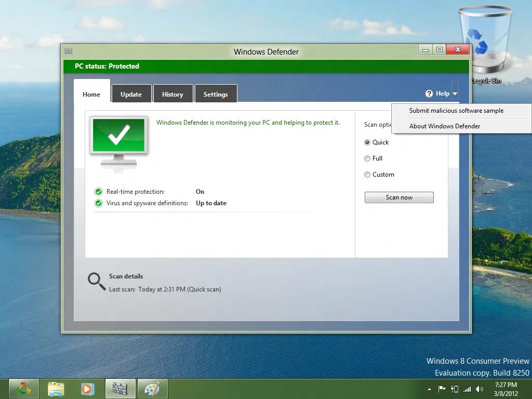This screenshot has height=399, width=532.
Task: Close the Windows Defender window
Action: [458, 50]
